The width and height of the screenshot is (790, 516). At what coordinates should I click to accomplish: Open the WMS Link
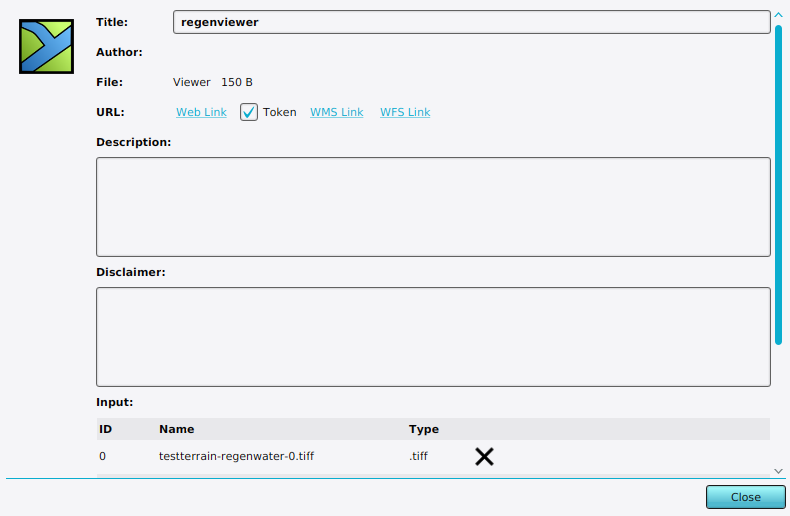pos(336,112)
